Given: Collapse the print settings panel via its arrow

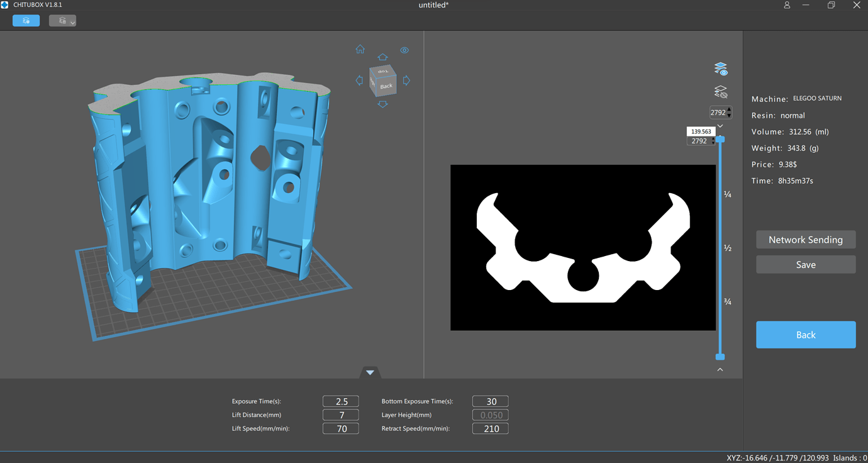Looking at the screenshot, I should pyautogui.click(x=370, y=372).
